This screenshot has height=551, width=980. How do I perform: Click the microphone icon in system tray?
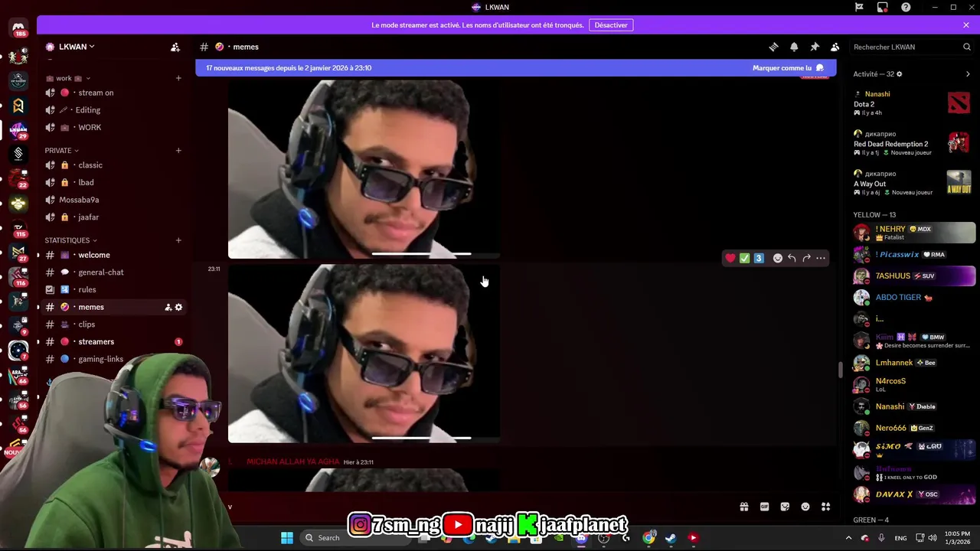tap(881, 538)
